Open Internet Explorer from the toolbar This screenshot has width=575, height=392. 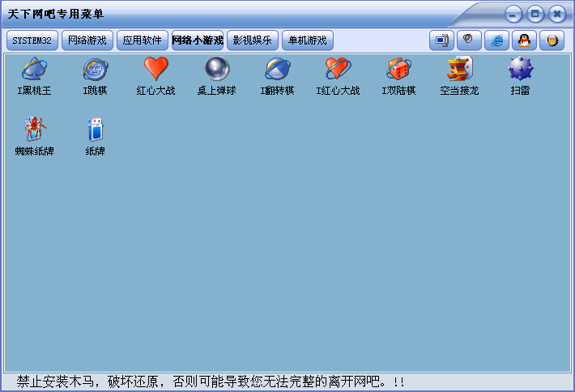[x=496, y=40]
